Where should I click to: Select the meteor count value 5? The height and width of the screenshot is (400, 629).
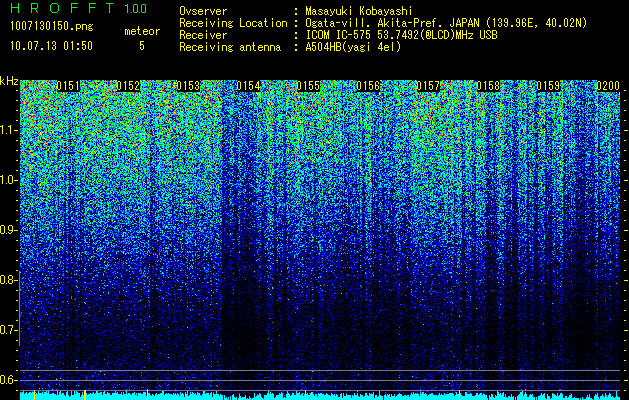coord(142,46)
